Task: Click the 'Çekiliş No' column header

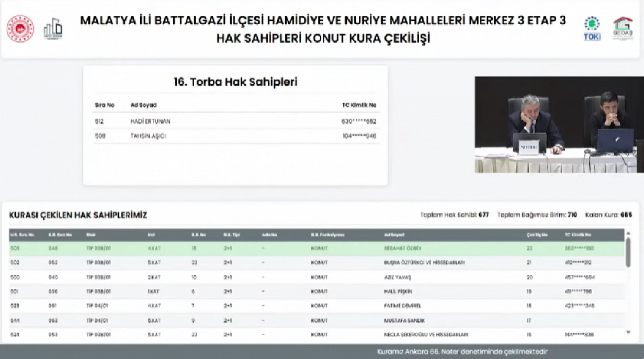Action: coord(537,234)
